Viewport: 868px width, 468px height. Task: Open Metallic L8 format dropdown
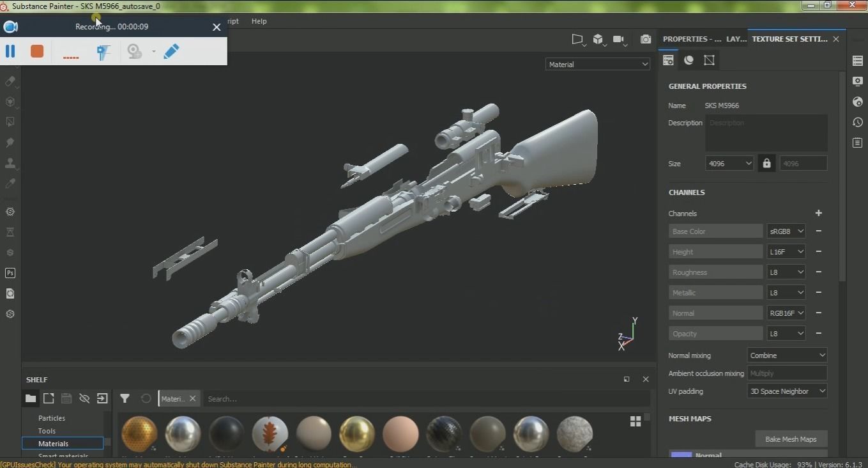[786, 292]
